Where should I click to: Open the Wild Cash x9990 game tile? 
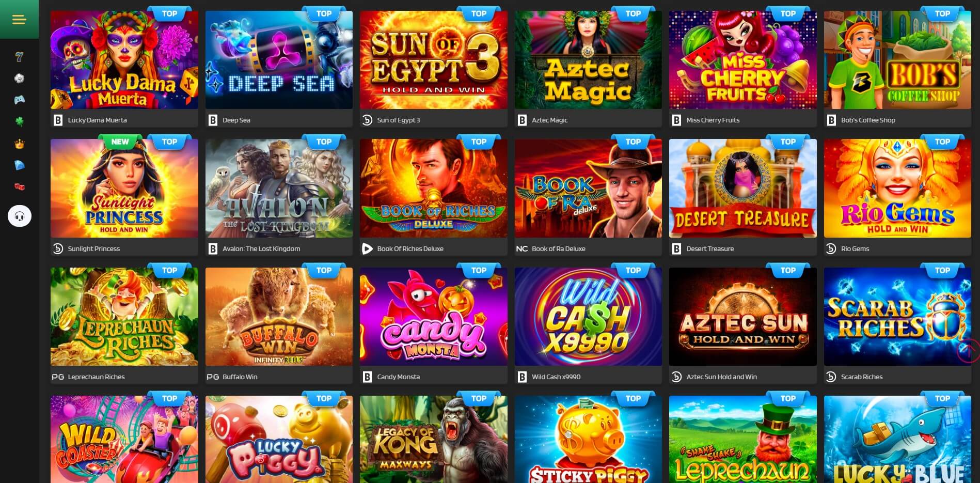[x=588, y=317]
